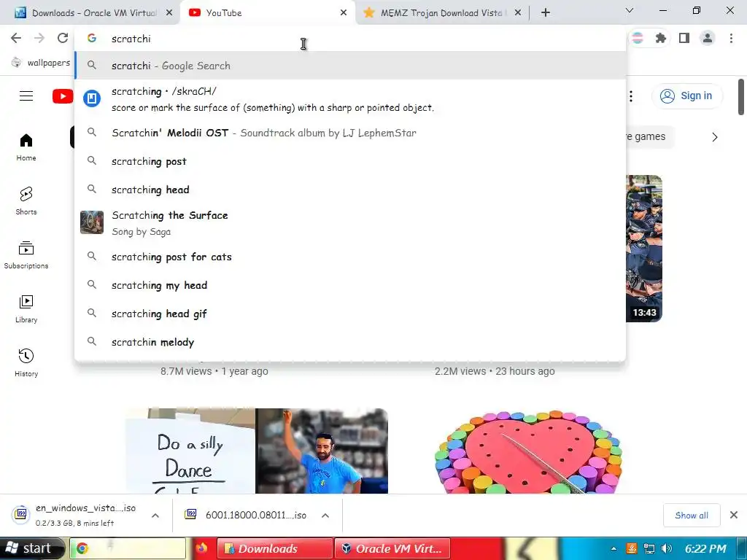Click the taskbar clock showing 6:22 PM
Image resolution: width=747 pixels, height=560 pixels.
[705, 548]
